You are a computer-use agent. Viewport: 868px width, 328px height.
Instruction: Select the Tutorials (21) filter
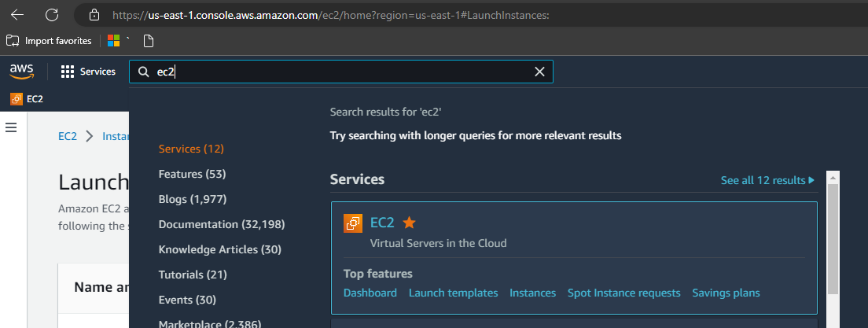pos(193,275)
